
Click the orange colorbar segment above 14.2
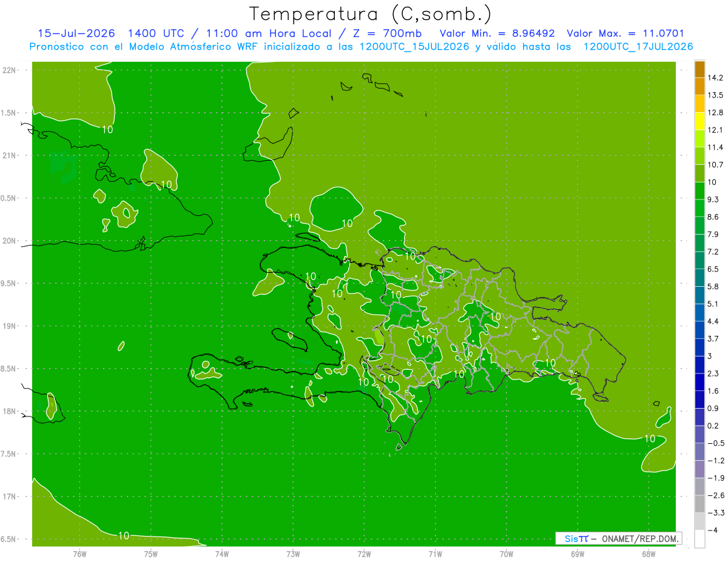click(x=699, y=69)
